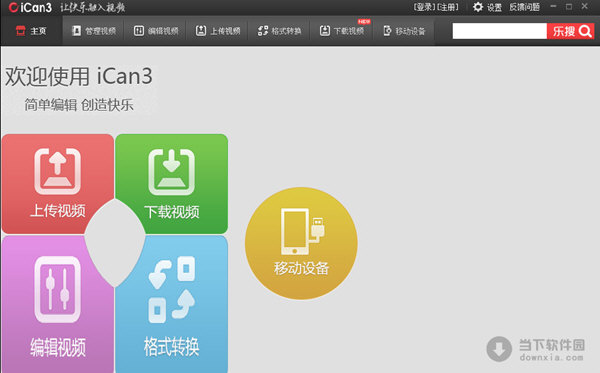Switch to 管理视频 tab

click(94, 31)
